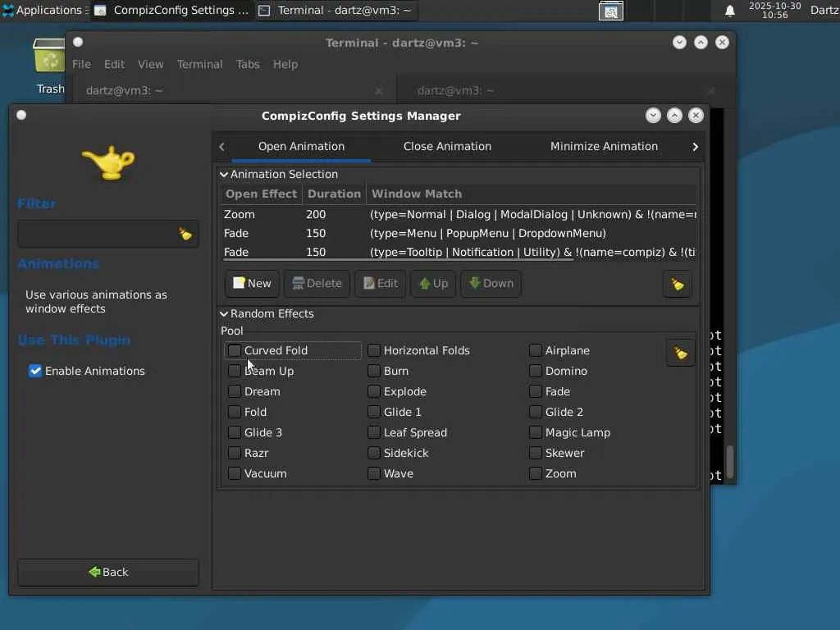Collapse the Random Effects section
840x630 pixels.
[x=224, y=313]
